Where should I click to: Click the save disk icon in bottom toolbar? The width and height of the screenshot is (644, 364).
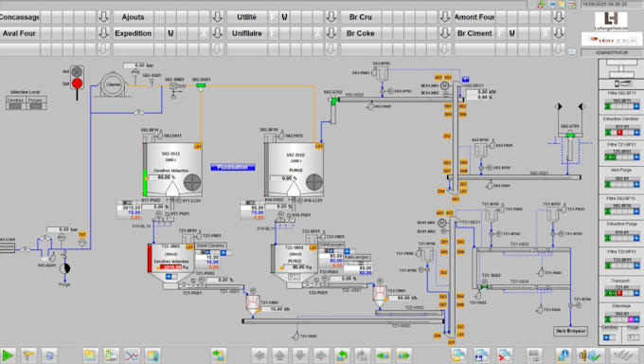point(481,355)
